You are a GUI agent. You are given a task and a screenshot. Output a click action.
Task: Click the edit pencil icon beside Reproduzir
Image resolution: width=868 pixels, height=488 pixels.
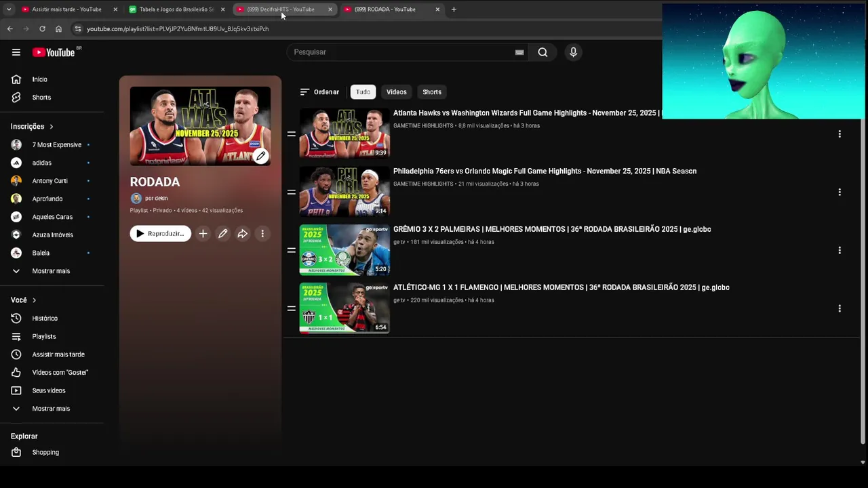(x=222, y=234)
